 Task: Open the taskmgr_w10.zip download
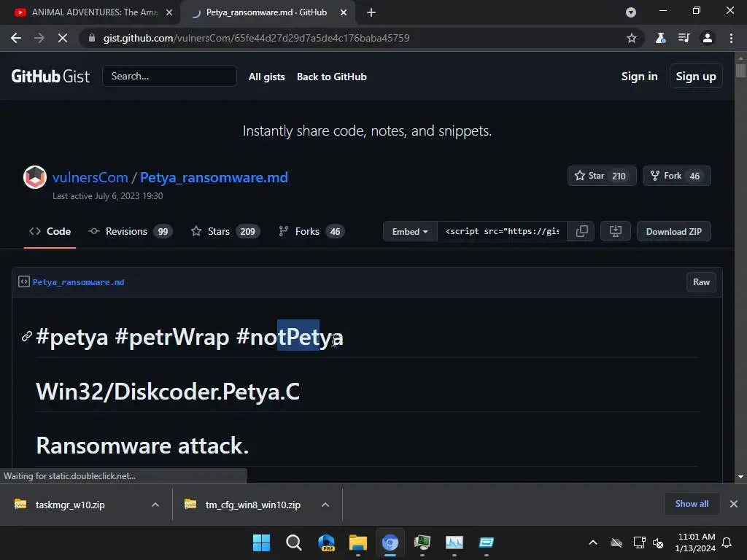(x=70, y=505)
